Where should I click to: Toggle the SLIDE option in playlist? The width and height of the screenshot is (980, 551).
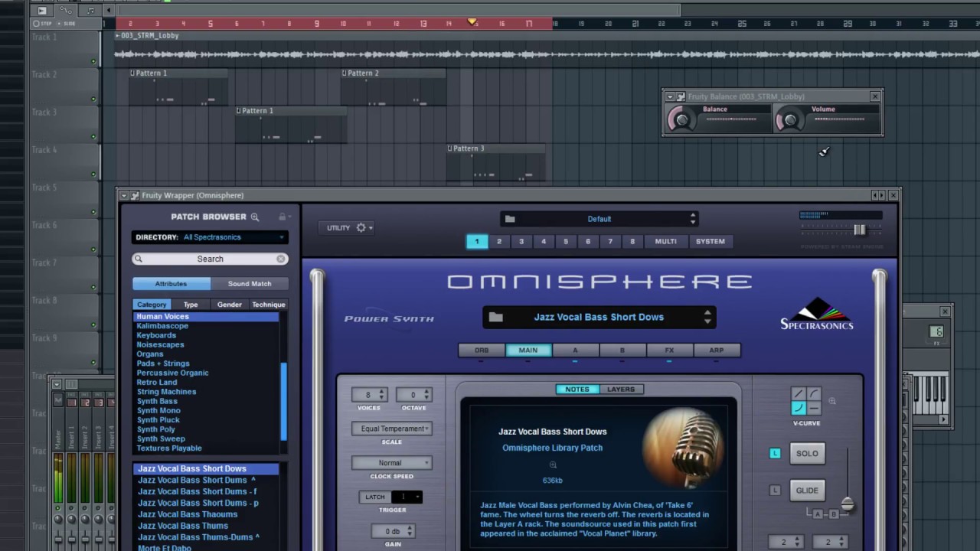[67, 24]
